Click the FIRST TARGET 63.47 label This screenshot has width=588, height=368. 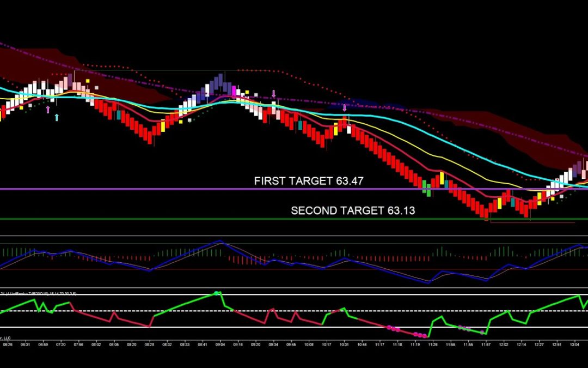(309, 181)
